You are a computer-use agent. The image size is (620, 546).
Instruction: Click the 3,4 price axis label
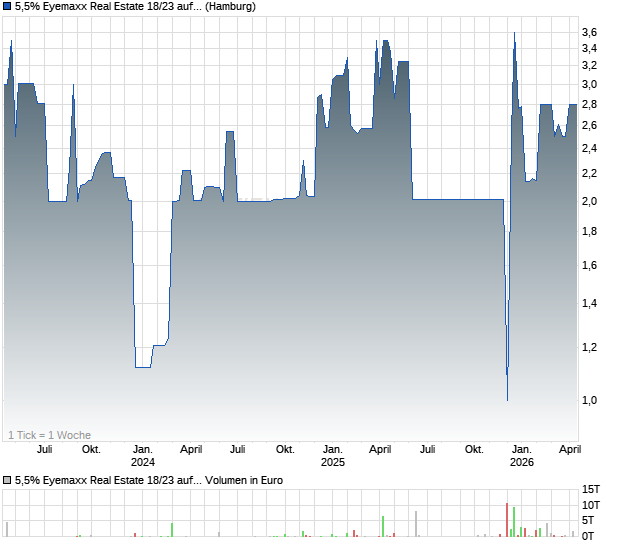(589, 49)
